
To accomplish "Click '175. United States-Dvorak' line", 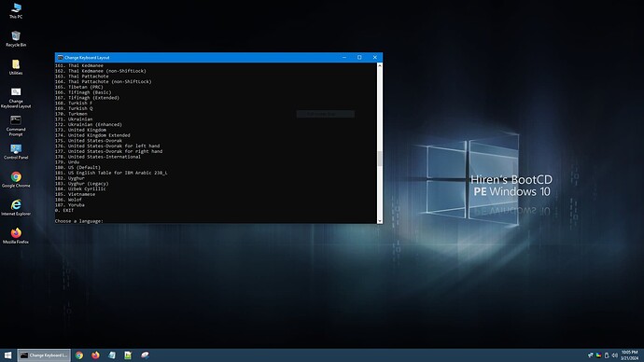I will (89, 140).
